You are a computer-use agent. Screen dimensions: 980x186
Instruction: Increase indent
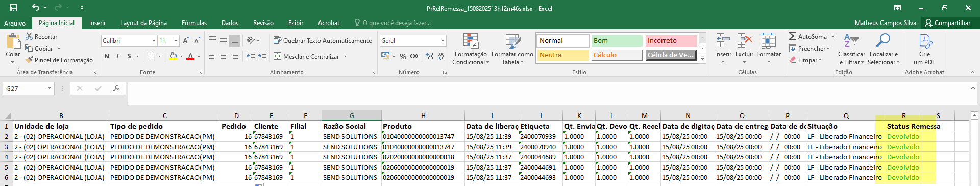(262, 56)
